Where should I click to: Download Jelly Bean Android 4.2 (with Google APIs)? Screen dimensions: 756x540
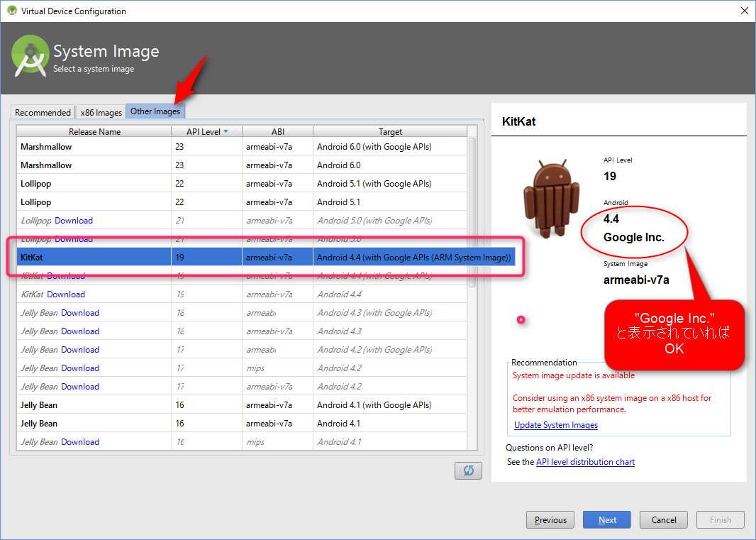pos(80,350)
